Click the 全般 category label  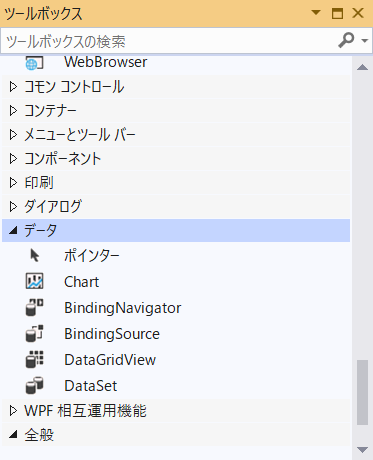point(39,435)
